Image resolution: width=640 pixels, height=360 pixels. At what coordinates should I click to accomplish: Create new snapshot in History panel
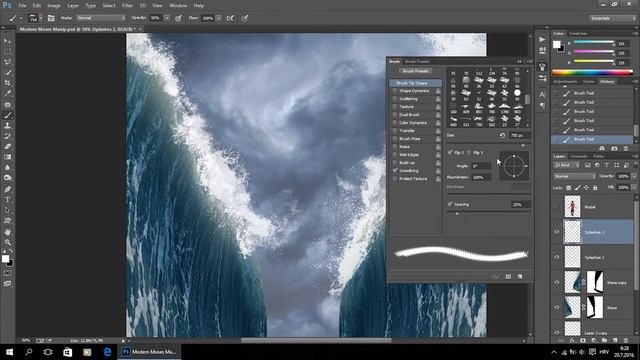[614, 149]
